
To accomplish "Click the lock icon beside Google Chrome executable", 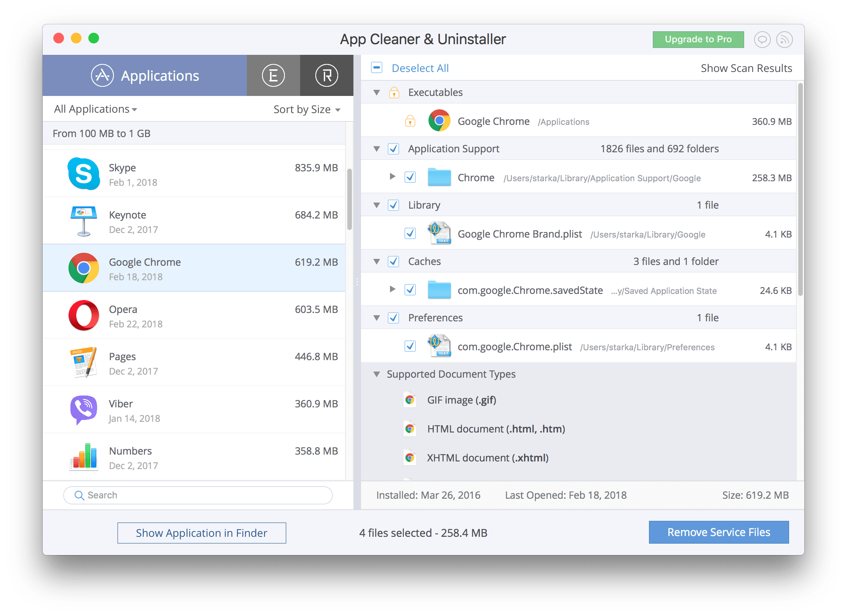I will click(410, 121).
